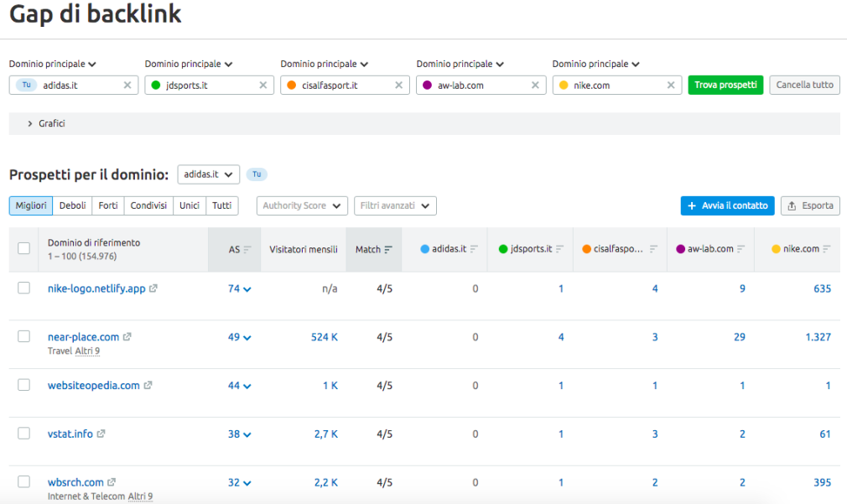
Task: Click the Trova prospetti button
Action: pyautogui.click(x=725, y=85)
